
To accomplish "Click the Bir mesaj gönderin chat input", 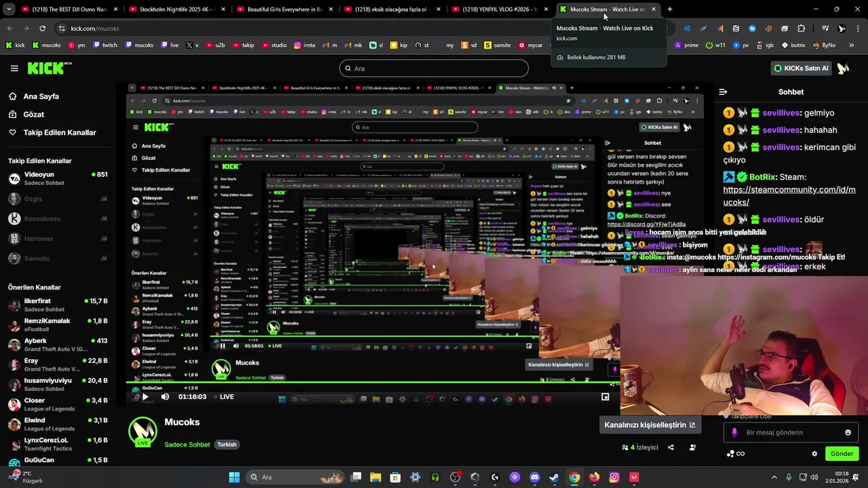I will pos(790,432).
